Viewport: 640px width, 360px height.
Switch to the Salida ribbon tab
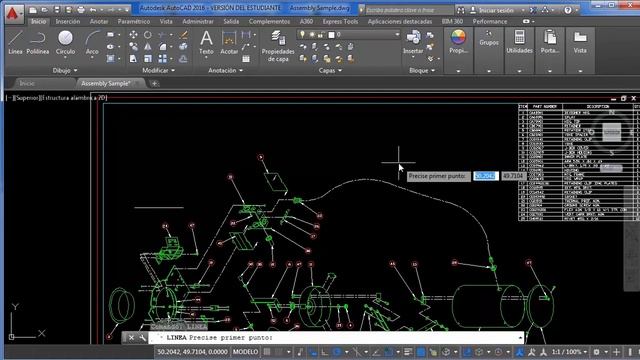point(231,21)
